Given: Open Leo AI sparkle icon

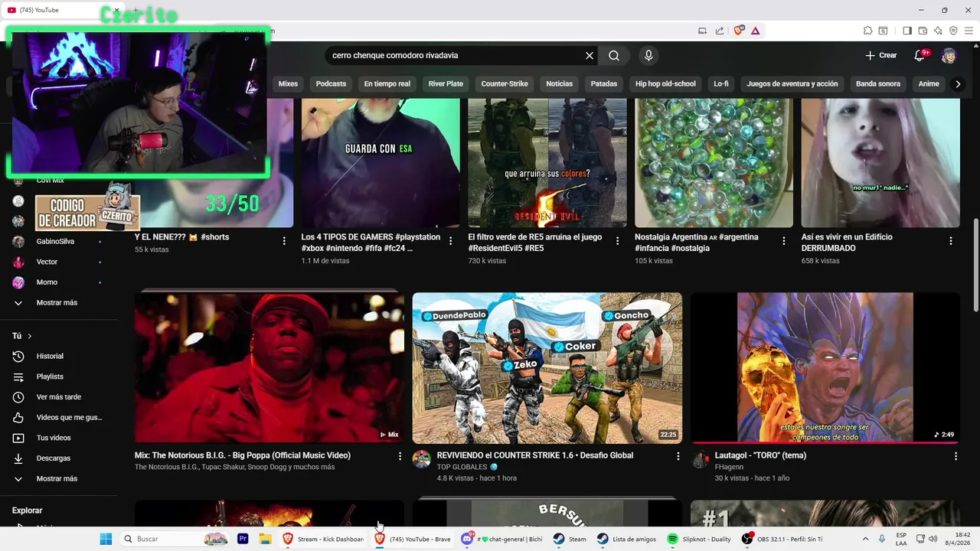Looking at the screenshot, I should click(938, 31).
